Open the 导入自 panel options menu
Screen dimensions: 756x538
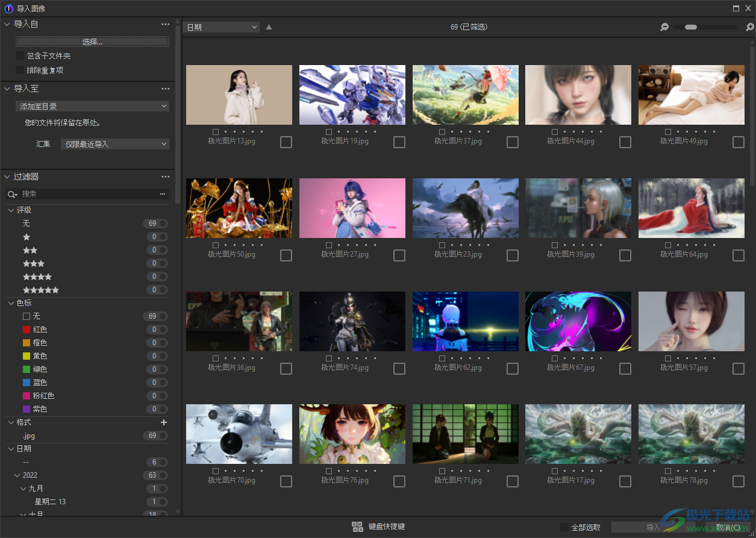click(x=166, y=24)
